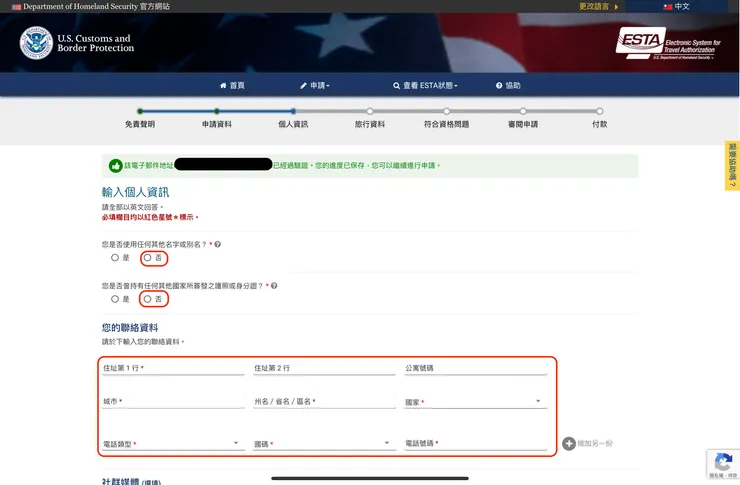740x485 pixels.
Task: Click the question mark icon next to 協助
Action: pos(499,85)
